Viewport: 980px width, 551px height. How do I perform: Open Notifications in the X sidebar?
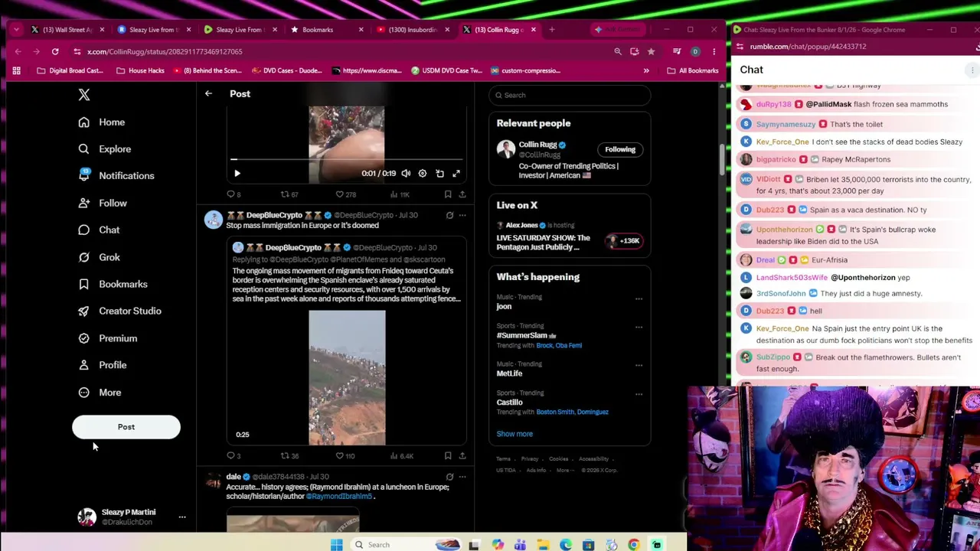tap(116, 176)
